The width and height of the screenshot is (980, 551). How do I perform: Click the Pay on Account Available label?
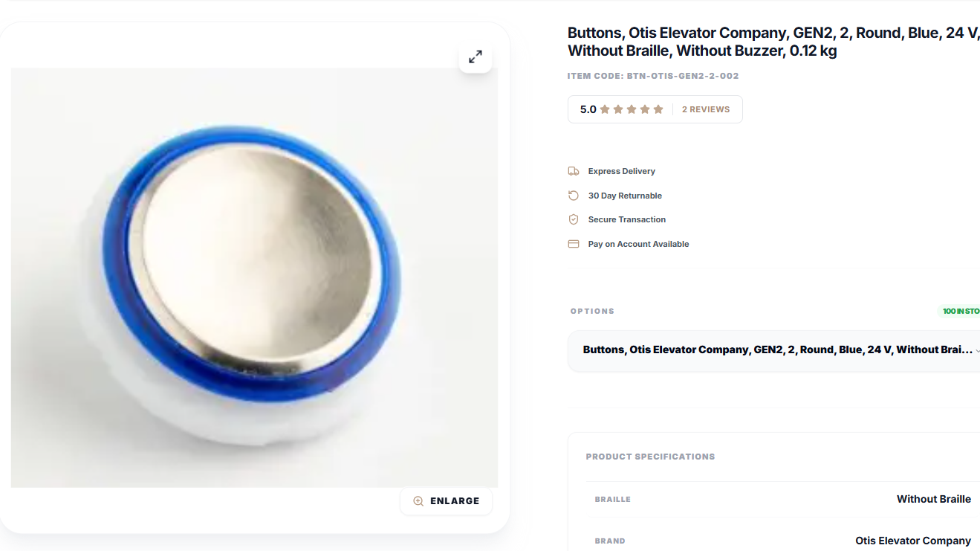[638, 244]
